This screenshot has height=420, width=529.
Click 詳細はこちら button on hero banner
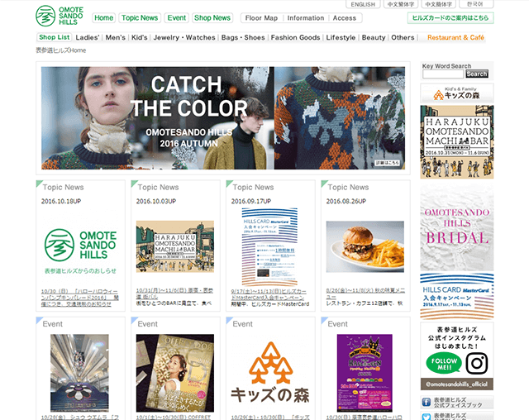(388, 163)
